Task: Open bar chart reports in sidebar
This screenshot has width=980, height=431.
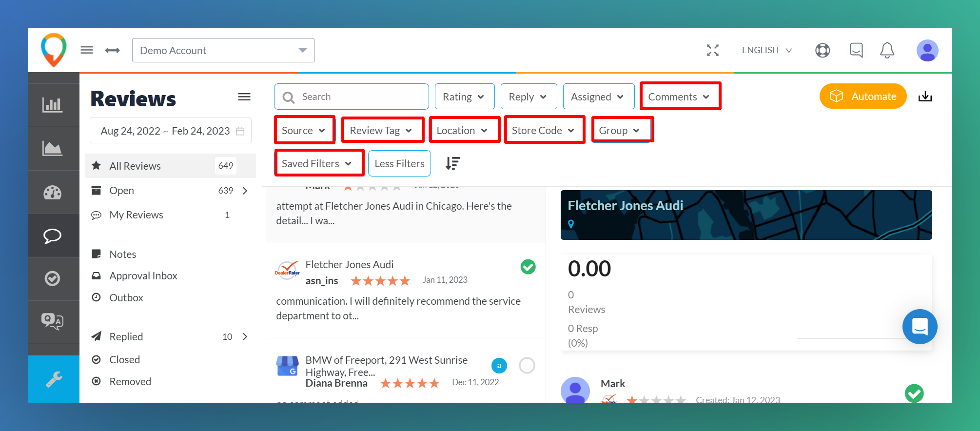Action: tap(53, 105)
